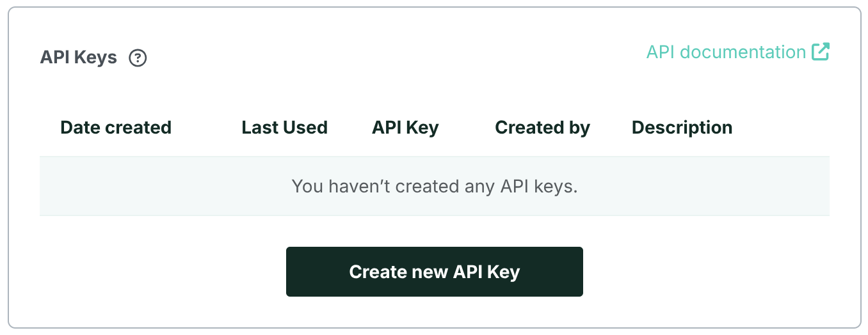
Task: Follow the teal API documentation hyperlink
Action: tap(726, 52)
